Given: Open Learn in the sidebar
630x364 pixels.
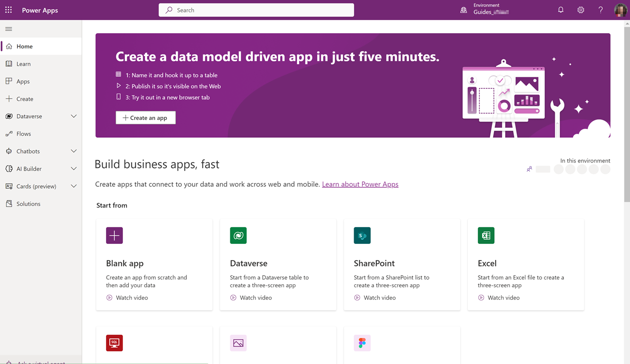Looking at the screenshot, I should click(41, 64).
